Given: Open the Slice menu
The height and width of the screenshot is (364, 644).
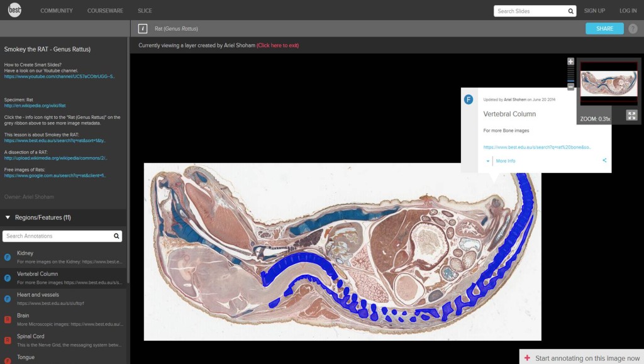Looking at the screenshot, I should [145, 11].
